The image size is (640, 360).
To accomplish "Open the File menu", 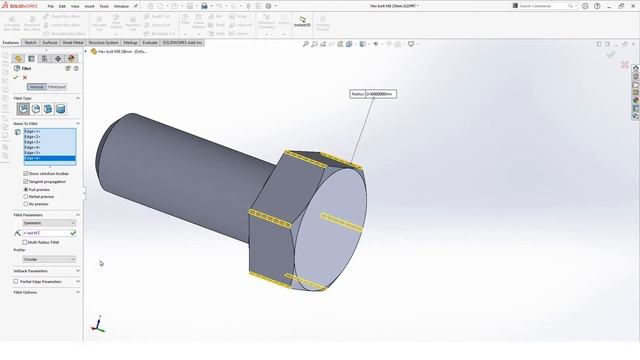I will click(x=51, y=7).
